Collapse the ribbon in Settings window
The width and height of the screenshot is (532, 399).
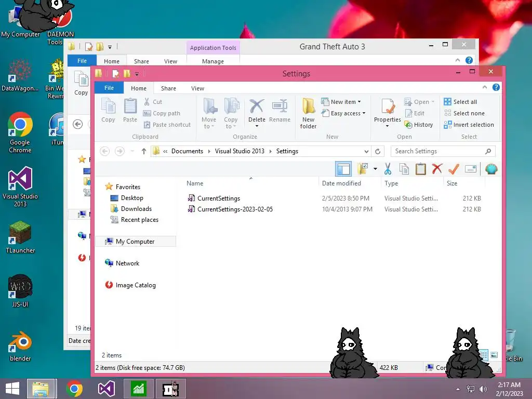[485, 87]
